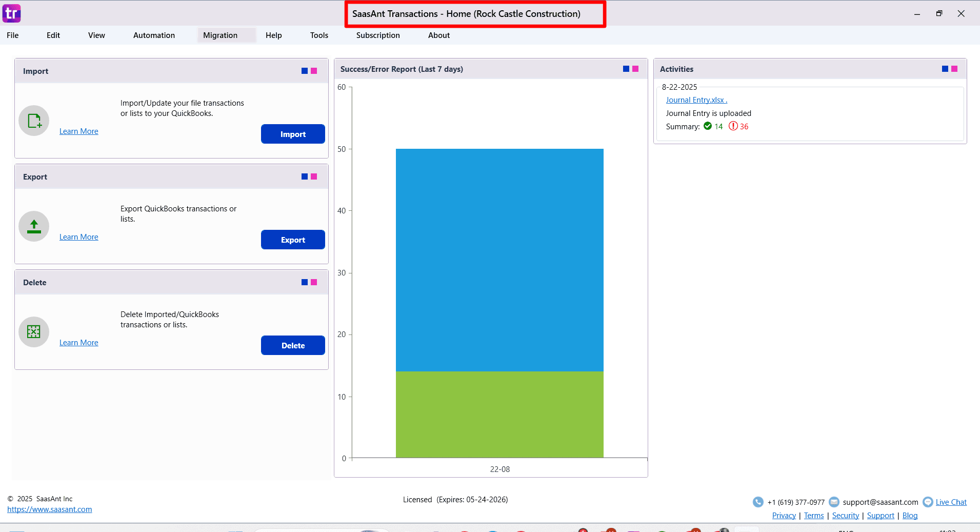Toggle the pink square on the Success/Error Report header

(636, 68)
